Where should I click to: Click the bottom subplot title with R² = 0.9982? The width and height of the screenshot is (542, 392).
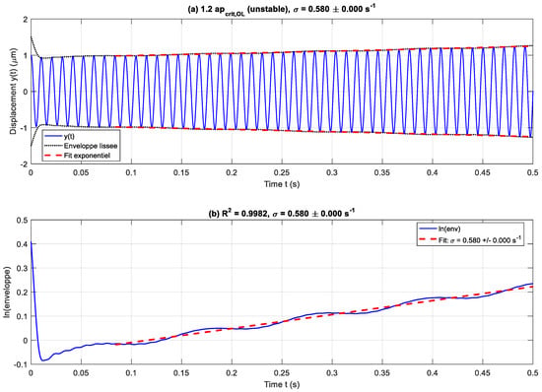tap(282, 213)
